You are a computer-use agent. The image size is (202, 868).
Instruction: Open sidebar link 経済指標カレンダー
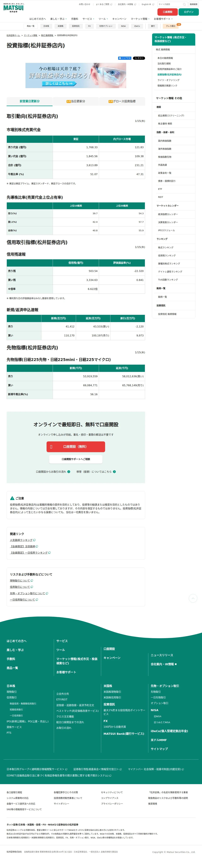pyautogui.click(x=168, y=214)
